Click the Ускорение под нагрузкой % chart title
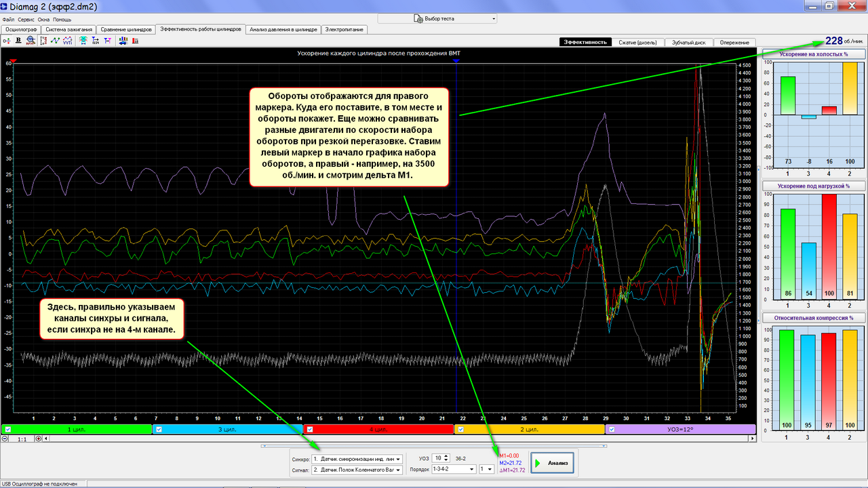The image size is (868, 488). click(x=813, y=185)
